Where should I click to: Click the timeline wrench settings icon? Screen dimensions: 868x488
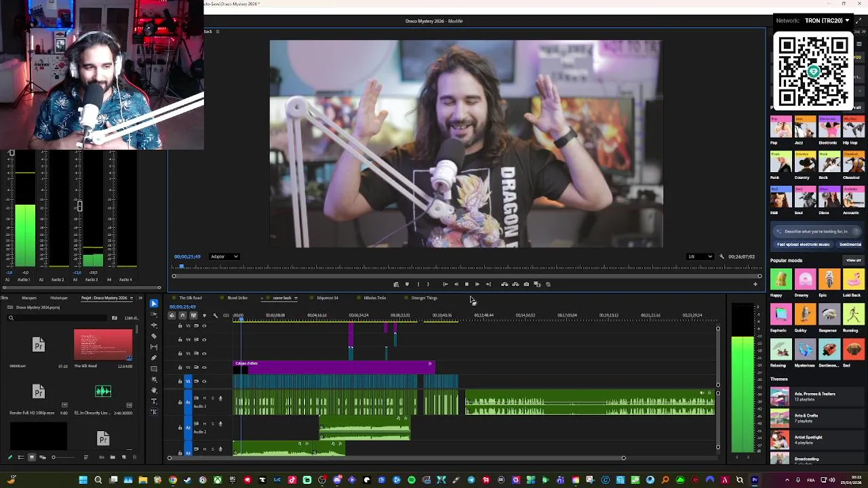215,315
